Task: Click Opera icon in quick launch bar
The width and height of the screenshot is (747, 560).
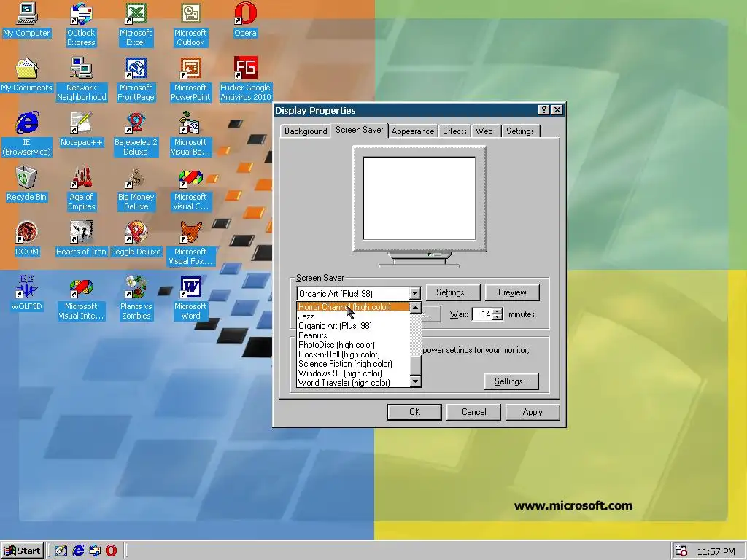Action: 111,551
